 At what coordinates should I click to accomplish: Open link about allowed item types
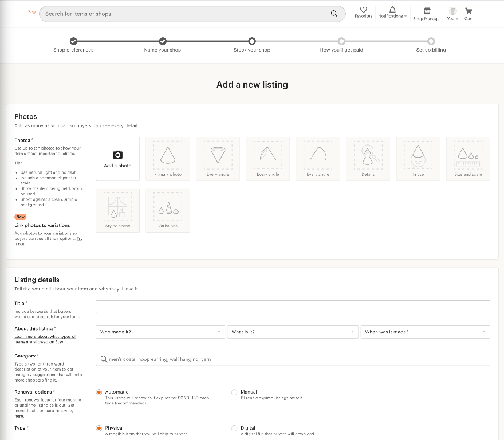[x=45, y=339]
